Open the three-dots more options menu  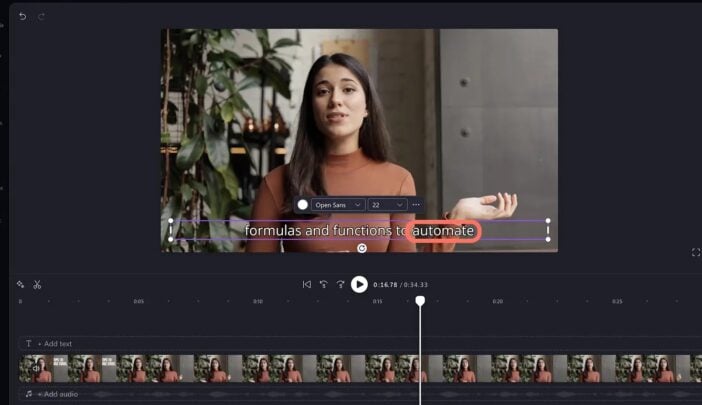point(416,204)
